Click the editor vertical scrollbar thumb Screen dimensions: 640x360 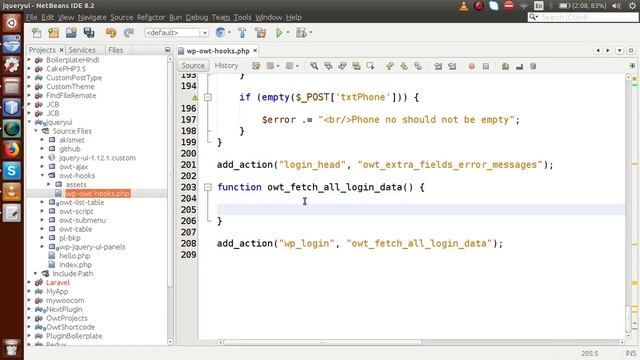(x=629, y=318)
